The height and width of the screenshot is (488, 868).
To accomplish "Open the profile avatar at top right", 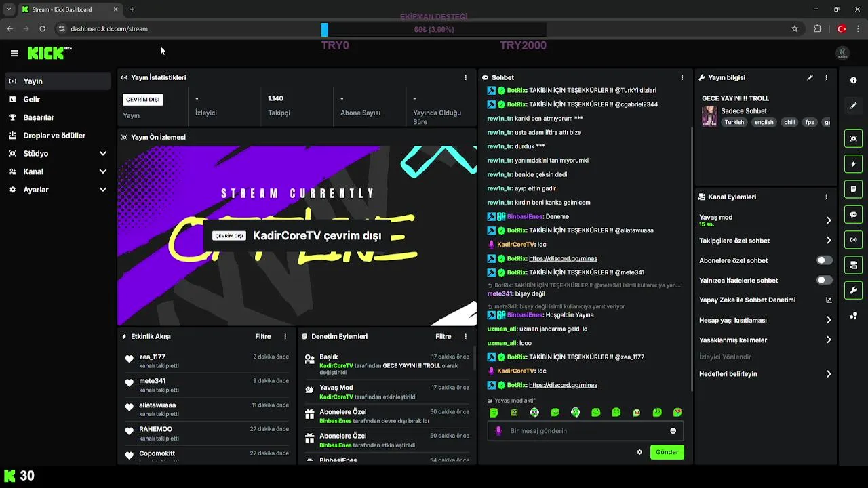I will pos(842,53).
